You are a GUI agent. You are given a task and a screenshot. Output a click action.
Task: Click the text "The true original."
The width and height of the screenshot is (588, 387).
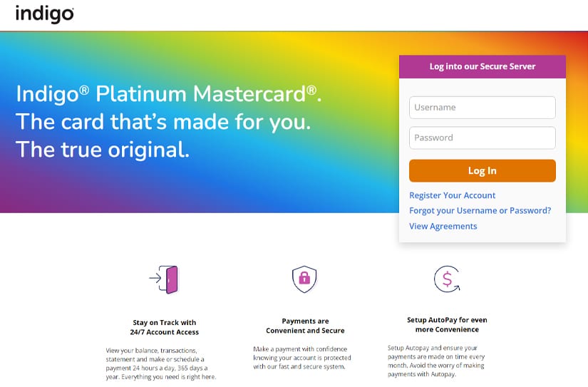pyautogui.click(x=103, y=150)
